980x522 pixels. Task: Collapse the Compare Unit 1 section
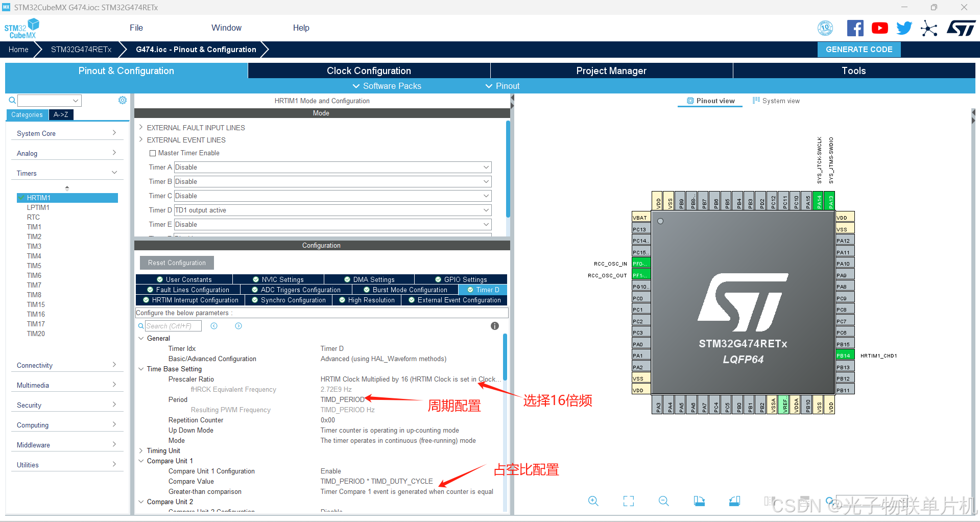141,461
